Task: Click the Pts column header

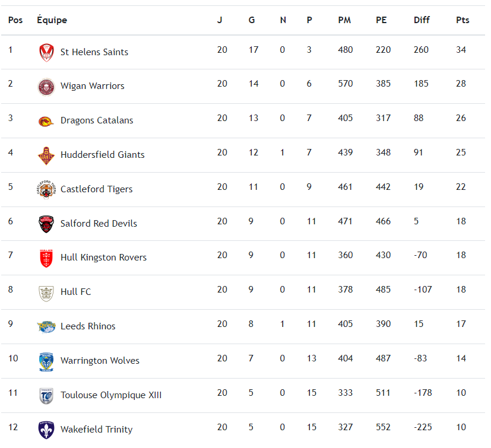Action: pyautogui.click(x=463, y=20)
